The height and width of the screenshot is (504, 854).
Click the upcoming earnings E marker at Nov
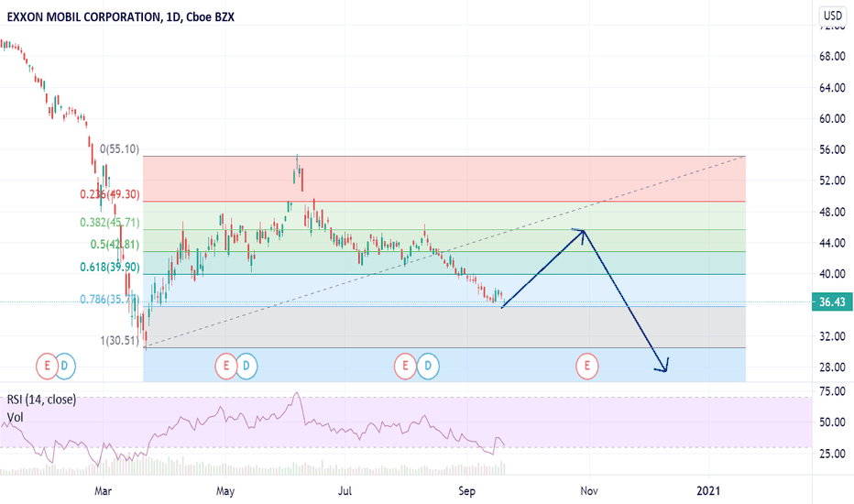(587, 366)
